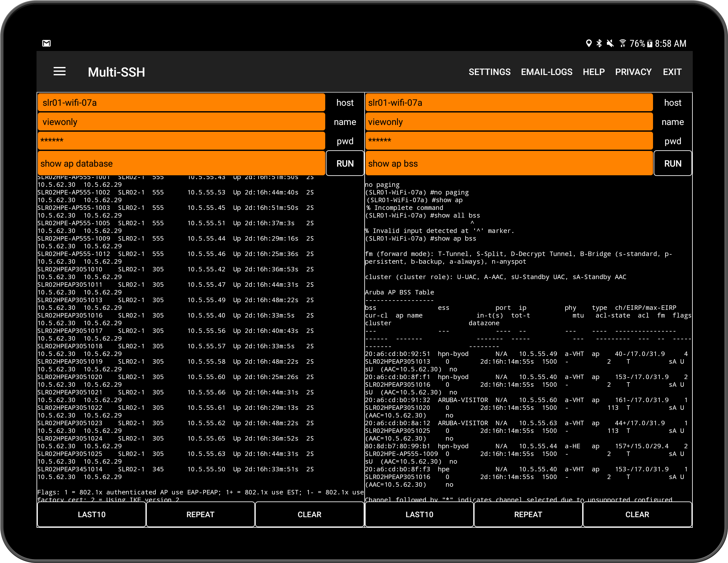728x563 pixels.
Task: Open SETTINGS from the top bar
Action: pyautogui.click(x=489, y=72)
